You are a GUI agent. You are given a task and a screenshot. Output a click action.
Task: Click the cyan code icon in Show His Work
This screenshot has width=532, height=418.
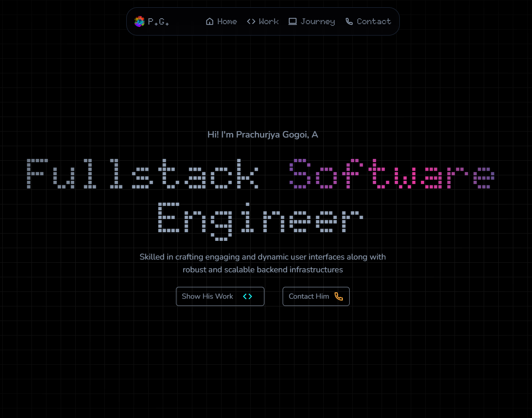pyautogui.click(x=248, y=296)
